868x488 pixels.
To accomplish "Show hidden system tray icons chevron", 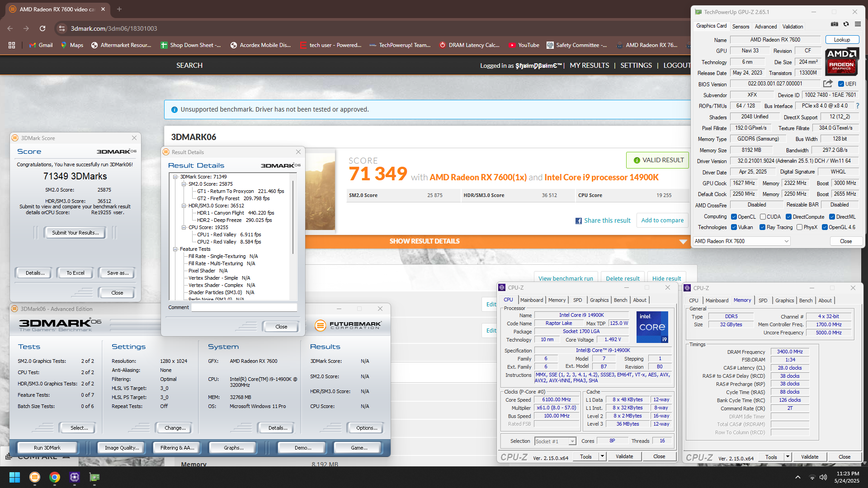I will pos(798,477).
